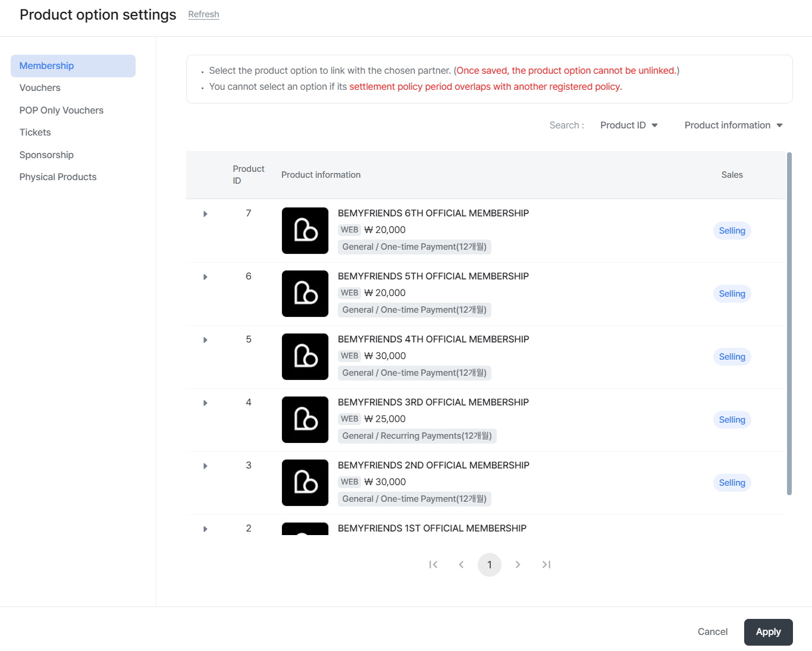Select the Membership menu item
812x651 pixels.
tap(73, 66)
